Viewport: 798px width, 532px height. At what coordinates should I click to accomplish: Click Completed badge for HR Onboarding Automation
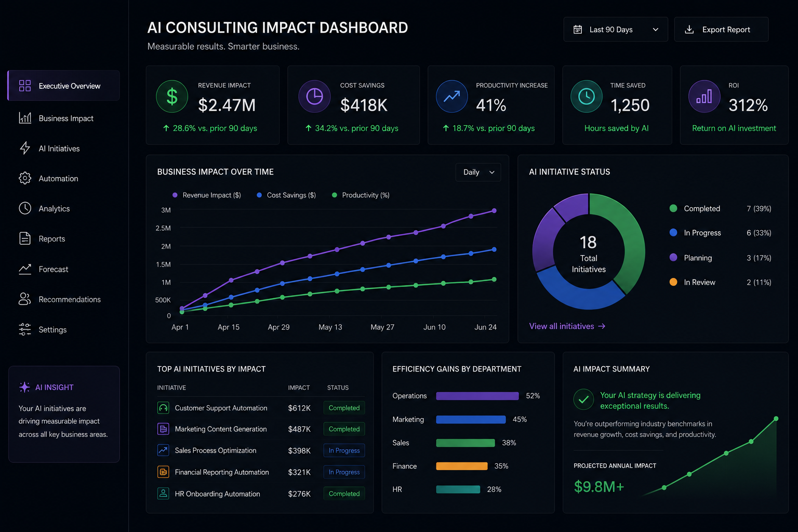point(344,494)
